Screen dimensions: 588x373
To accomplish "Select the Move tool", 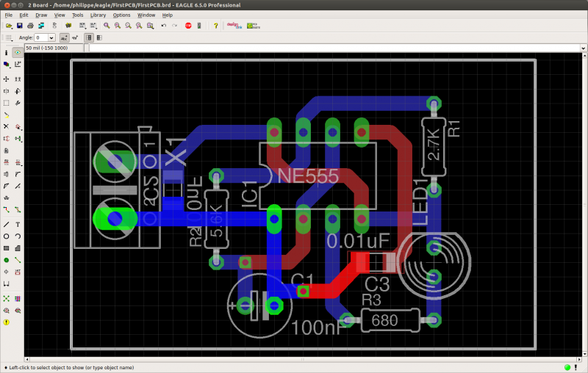I will pyautogui.click(x=6, y=79).
